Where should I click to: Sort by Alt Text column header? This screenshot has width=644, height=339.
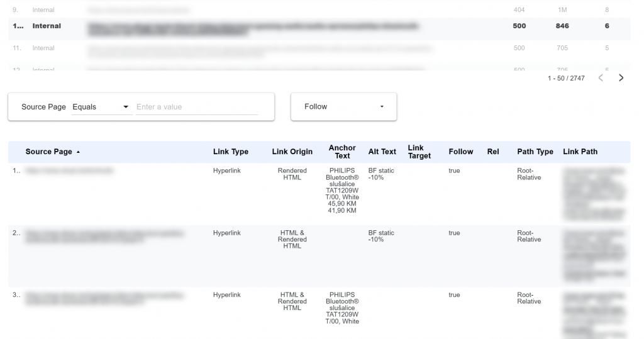(382, 152)
